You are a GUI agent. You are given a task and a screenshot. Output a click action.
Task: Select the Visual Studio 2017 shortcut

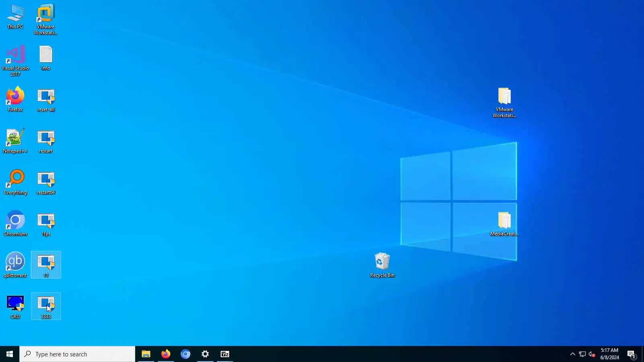[x=15, y=61]
